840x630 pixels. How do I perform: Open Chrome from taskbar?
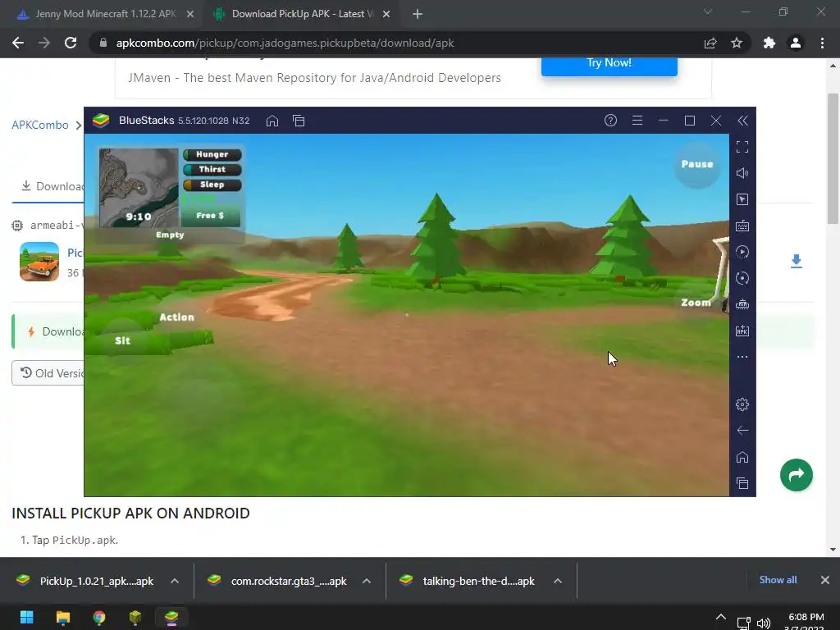[99, 617]
